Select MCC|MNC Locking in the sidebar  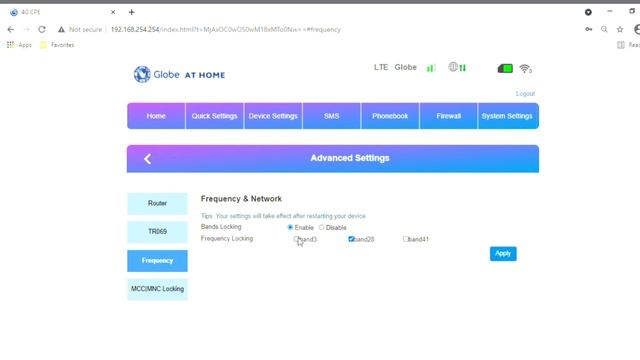point(158,289)
